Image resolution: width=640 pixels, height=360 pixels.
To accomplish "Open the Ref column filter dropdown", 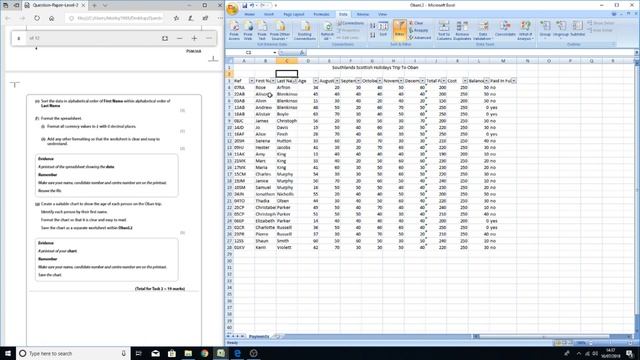I will coord(251,81).
